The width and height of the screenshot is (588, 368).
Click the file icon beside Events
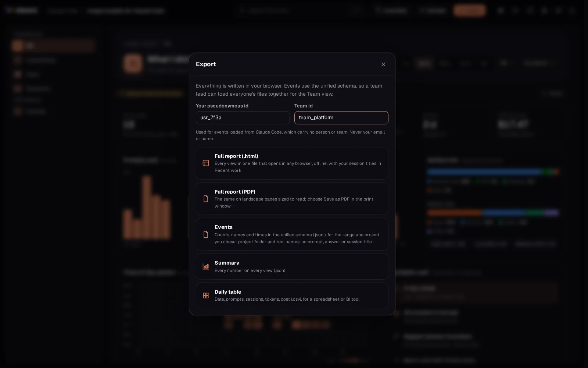click(x=206, y=234)
